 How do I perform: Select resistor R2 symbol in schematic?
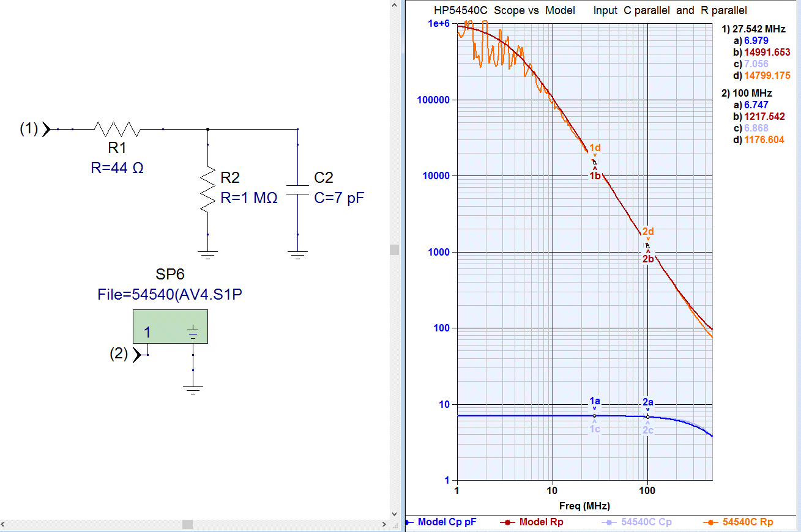click(208, 189)
